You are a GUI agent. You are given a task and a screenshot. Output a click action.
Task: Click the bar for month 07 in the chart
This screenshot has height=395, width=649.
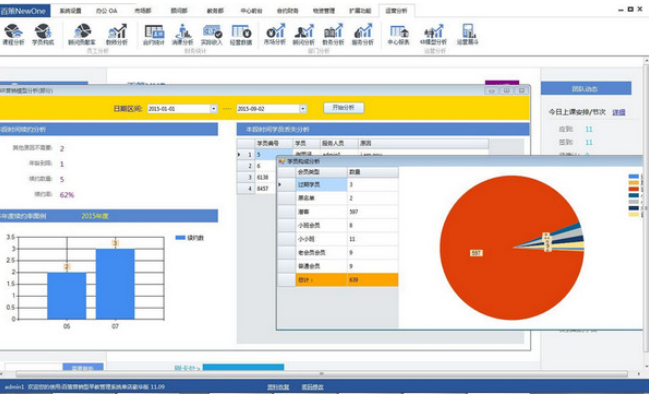tap(115, 284)
